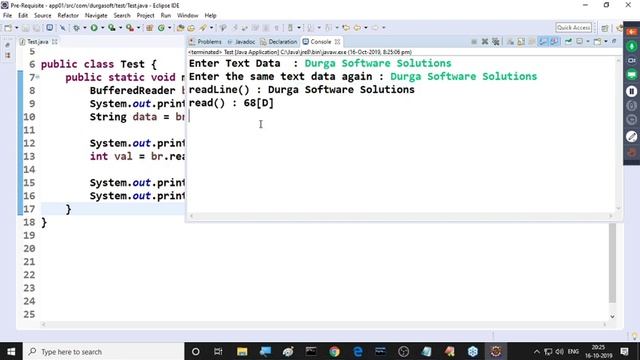Click the 'read() : 68[D]' console line
Viewport: 640px width, 360px height.
pos(231,103)
